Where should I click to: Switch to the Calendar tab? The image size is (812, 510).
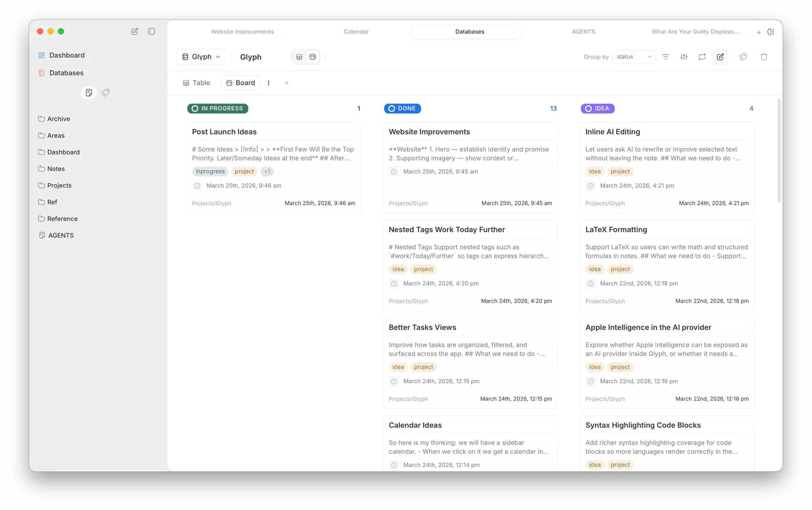(356, 32)
